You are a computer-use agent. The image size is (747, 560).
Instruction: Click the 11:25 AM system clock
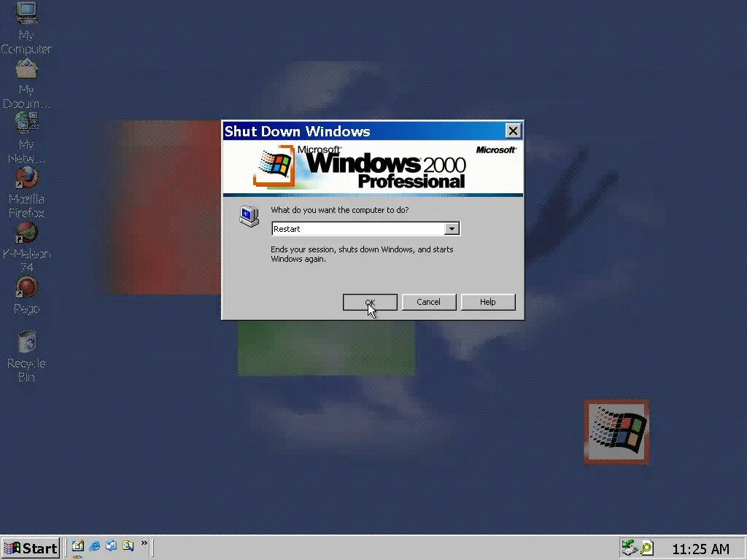[700, 549]
